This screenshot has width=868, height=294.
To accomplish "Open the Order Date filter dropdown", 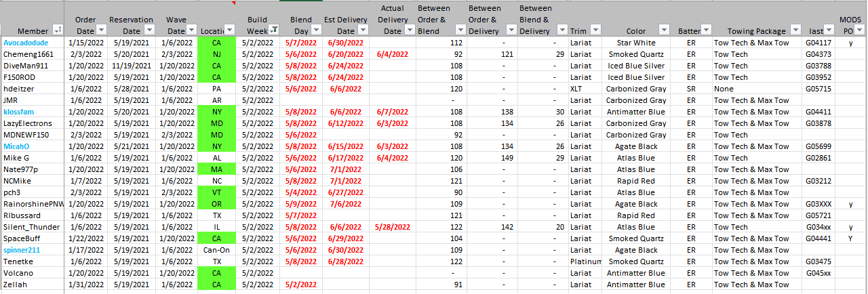I will click(101, 30).
